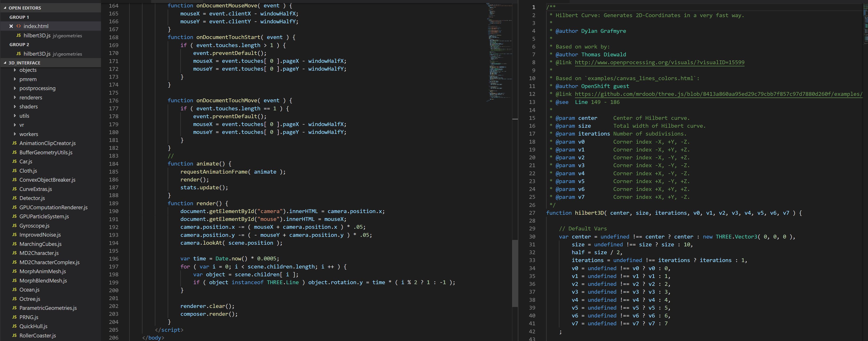Click '// Default Vars' comment in right editor
868x341 pixels.
point(583,229)
